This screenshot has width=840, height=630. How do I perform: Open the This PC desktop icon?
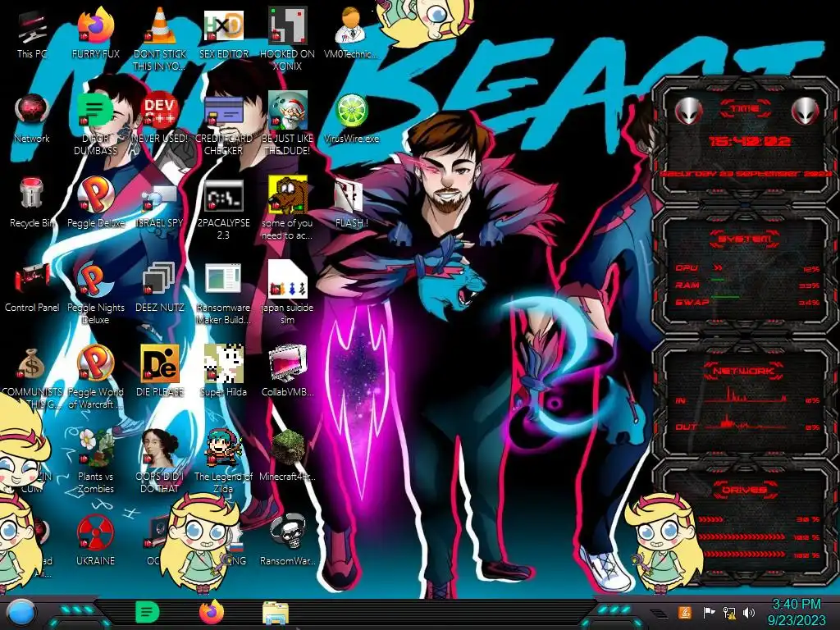32,34
